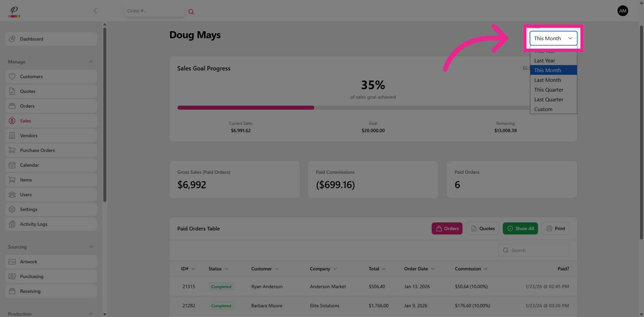Collapse the Manage section chevron
Viewport: 644px width, 317px height.
pyautogui.click(x=91, y=62)
